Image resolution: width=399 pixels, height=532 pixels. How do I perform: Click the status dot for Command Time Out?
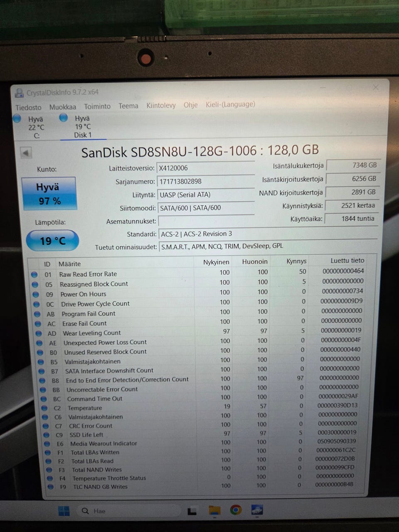coord(44,399)
